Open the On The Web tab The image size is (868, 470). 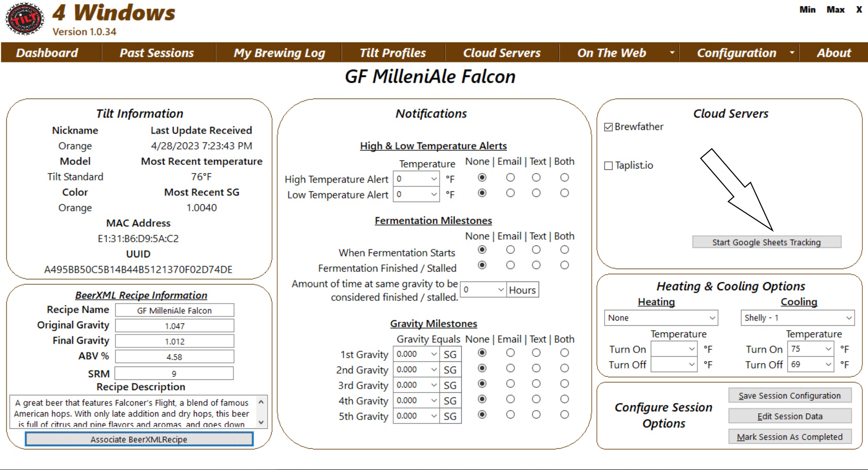point(611,53)
